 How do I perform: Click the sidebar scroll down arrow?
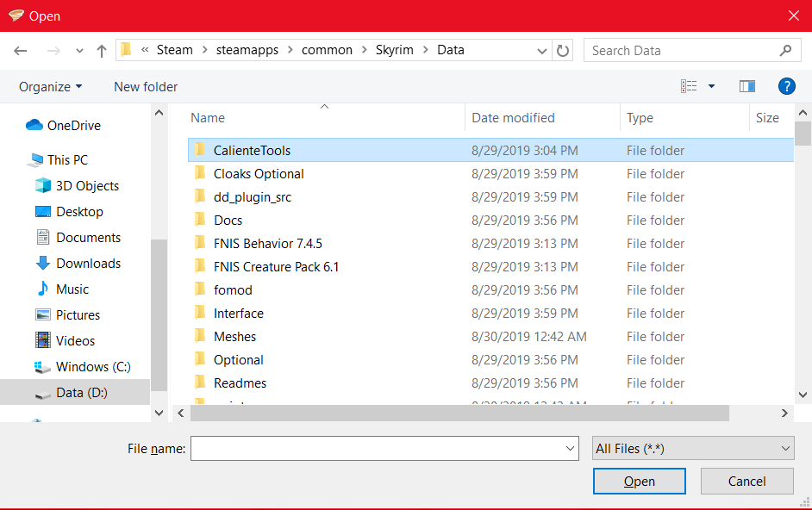[159, 414]
